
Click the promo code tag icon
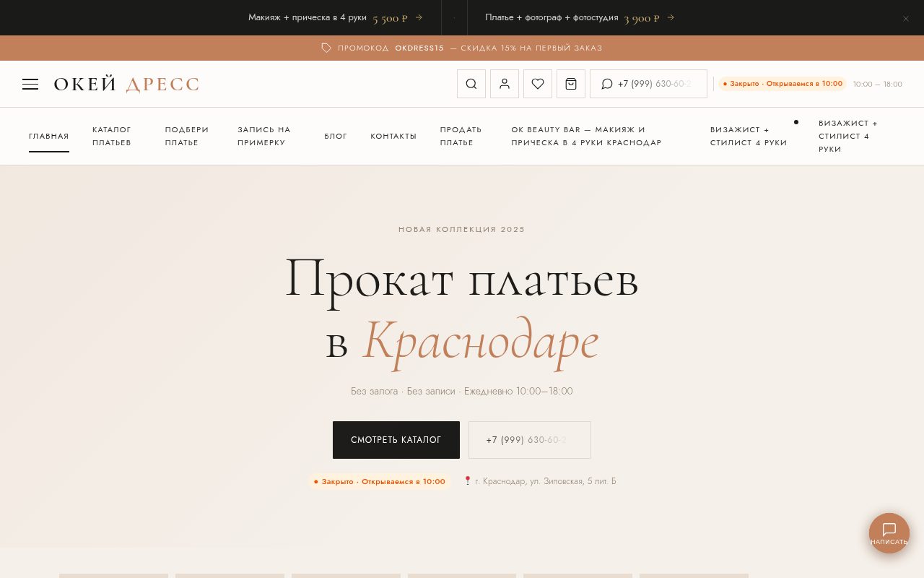(326, 48)
